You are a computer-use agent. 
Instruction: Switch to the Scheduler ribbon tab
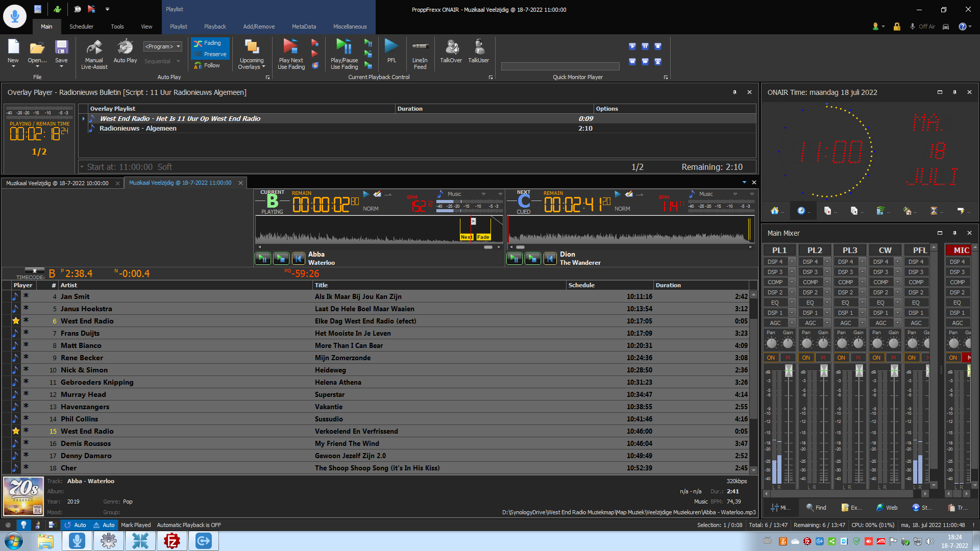(81, 27)
